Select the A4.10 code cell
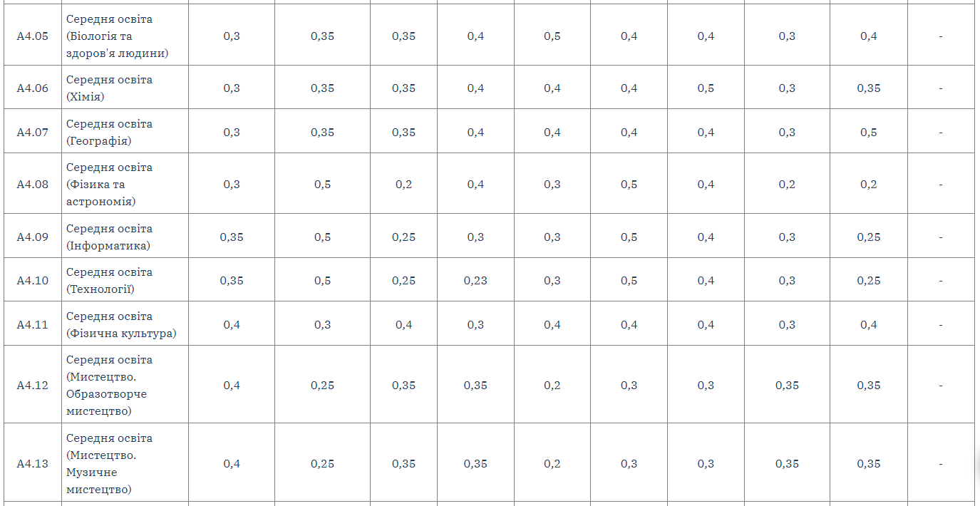Image resolution: width=980 pixels, height=506 pixels. (x=33, y=280)
